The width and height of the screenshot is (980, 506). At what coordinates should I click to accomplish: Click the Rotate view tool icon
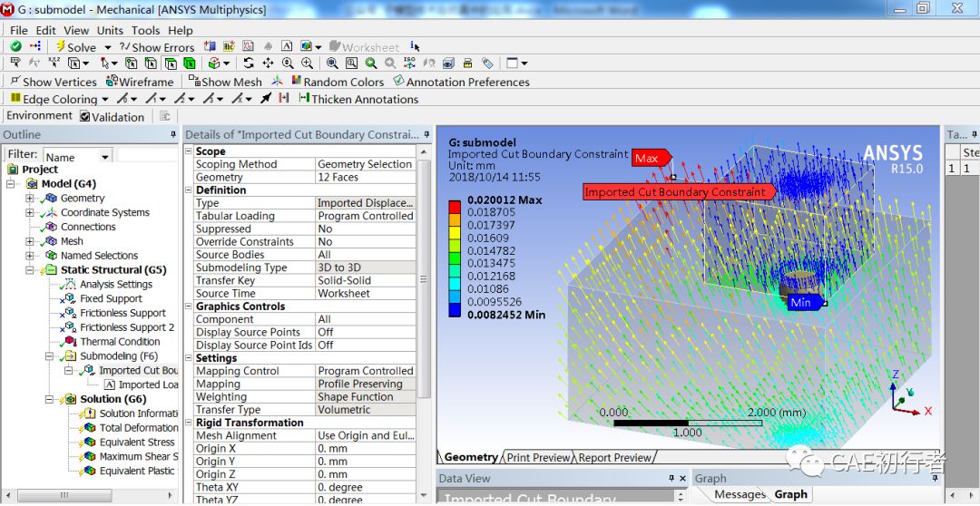pyautogui.click(x=249, y=63)
